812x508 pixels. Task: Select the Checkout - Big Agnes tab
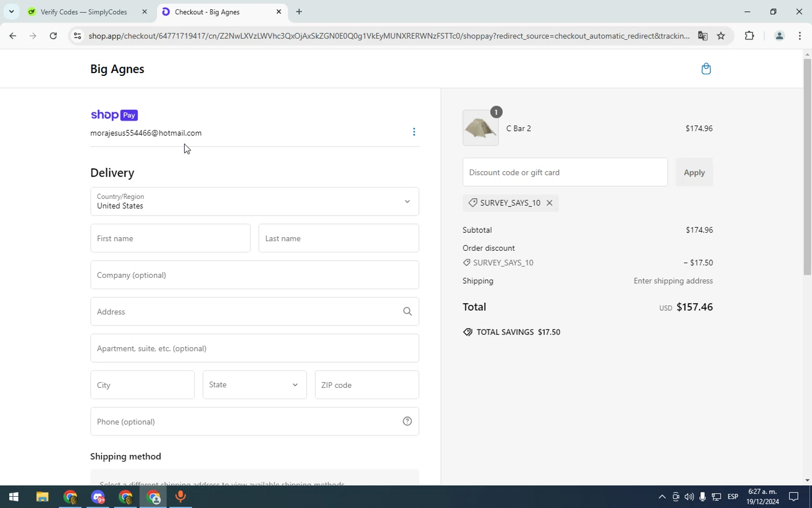coord(207,12)
